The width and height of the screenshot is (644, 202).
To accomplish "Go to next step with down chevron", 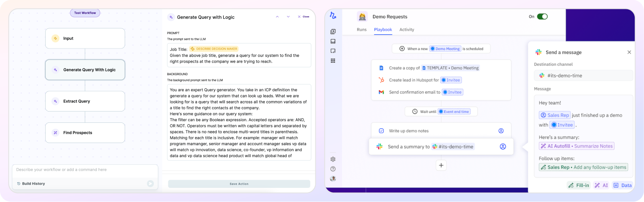I will [288, 17].
